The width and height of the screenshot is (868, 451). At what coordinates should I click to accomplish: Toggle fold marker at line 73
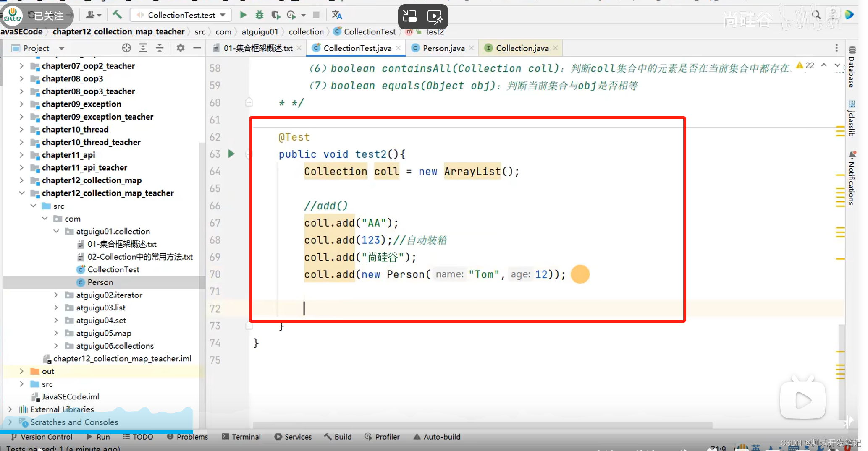[x=249, y=326]
